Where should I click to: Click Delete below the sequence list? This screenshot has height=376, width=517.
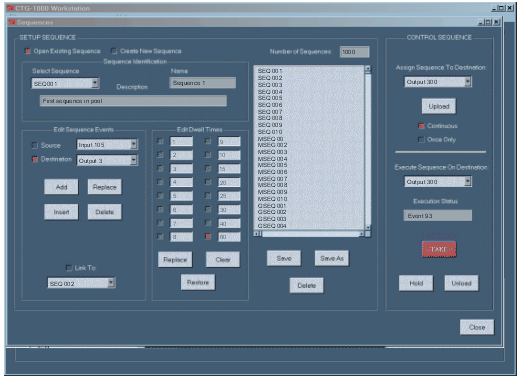306,285
